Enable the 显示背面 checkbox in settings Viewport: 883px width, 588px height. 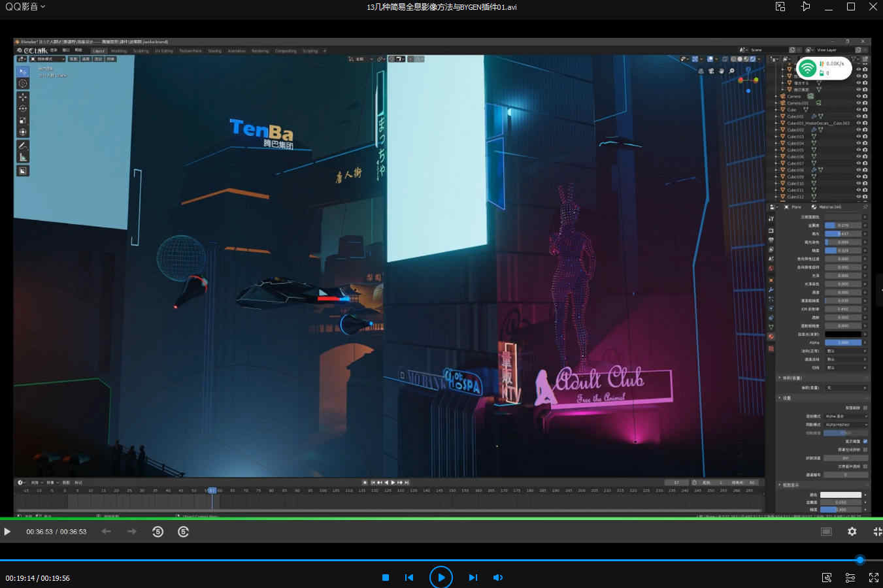(x=865, y=442)
